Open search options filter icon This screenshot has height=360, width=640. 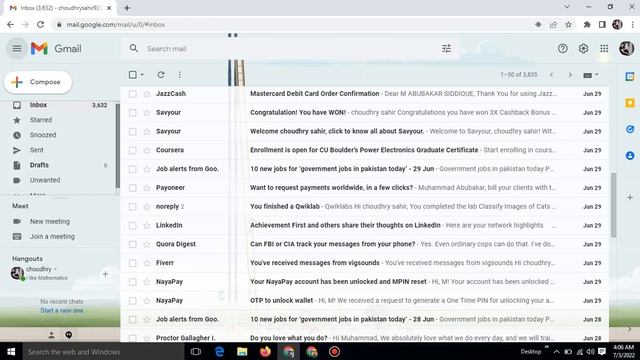(x=447, y=49)
